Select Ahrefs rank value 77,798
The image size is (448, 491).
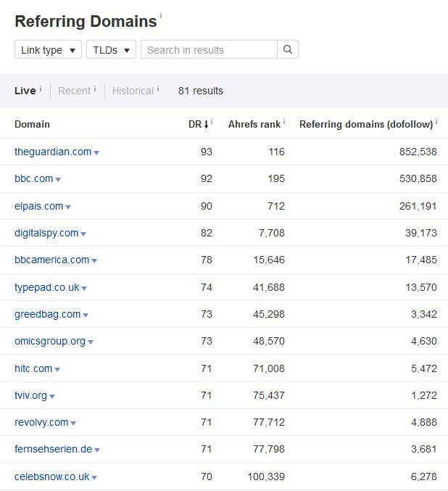coord(269,450)
